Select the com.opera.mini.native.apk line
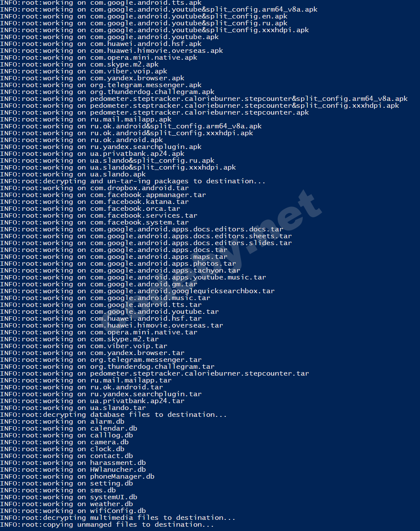This screenshot has height=531, width=420. pos(99,58)
